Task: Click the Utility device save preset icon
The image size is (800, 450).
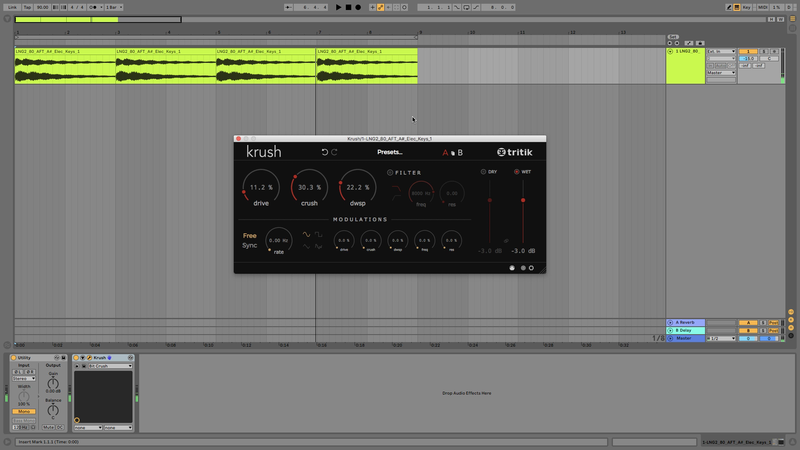Action: pyautogui.click(x=63, y=358)
